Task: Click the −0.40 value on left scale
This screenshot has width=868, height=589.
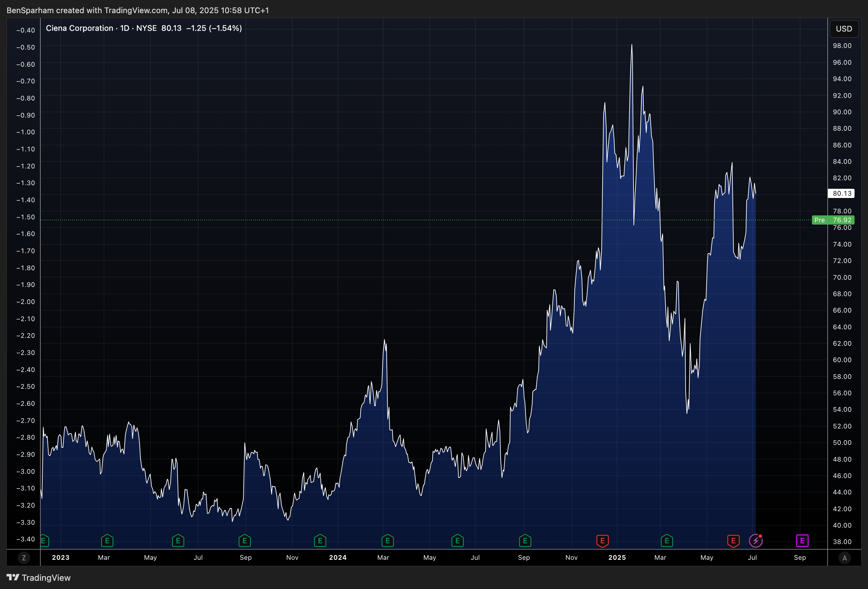Action: (x=25, y=30)
